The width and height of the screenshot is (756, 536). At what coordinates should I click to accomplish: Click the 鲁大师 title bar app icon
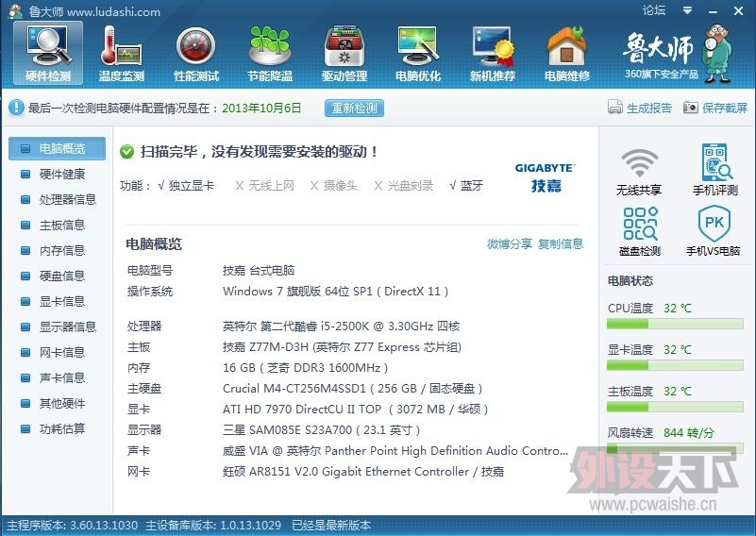[15, 11]
